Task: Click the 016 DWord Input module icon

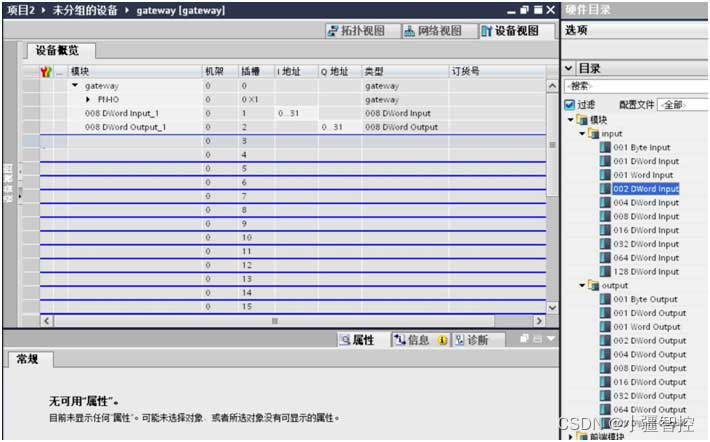Action: click(x=605, y=231)
